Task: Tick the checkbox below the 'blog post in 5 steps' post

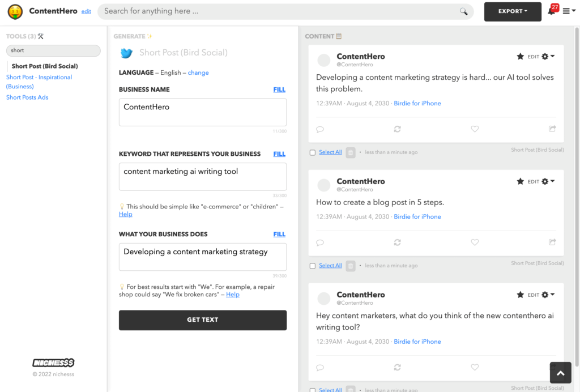Action: (313, 266)
